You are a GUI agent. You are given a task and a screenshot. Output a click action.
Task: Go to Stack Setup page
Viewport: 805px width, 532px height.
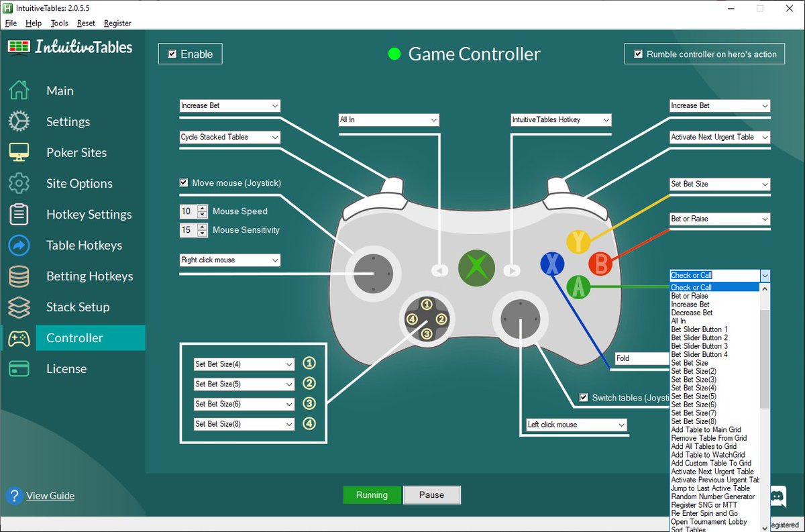coord(78,307)
